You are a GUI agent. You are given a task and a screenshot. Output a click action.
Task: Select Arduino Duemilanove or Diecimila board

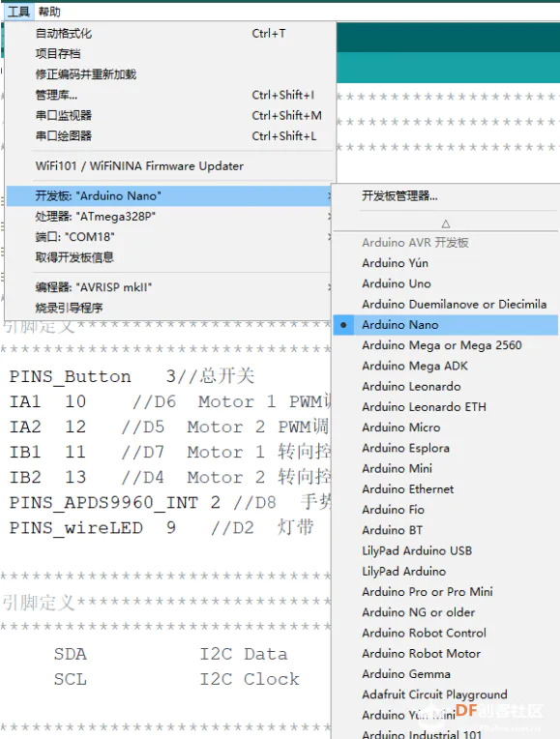coord(446,304)
